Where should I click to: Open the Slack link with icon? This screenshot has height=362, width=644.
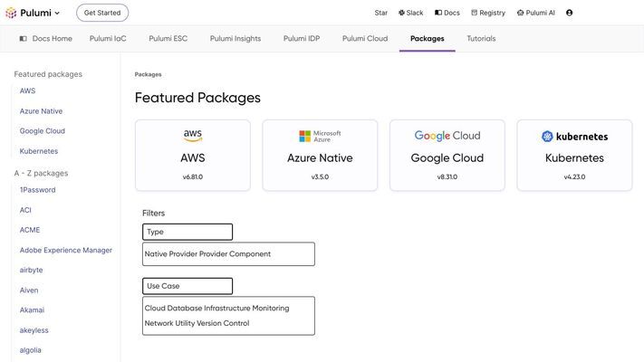click(x=410, y=13)
